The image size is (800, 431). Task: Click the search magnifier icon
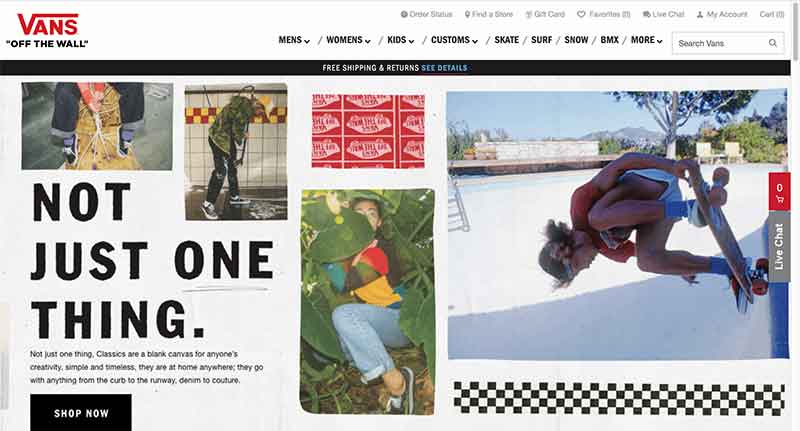coord(773,43)
